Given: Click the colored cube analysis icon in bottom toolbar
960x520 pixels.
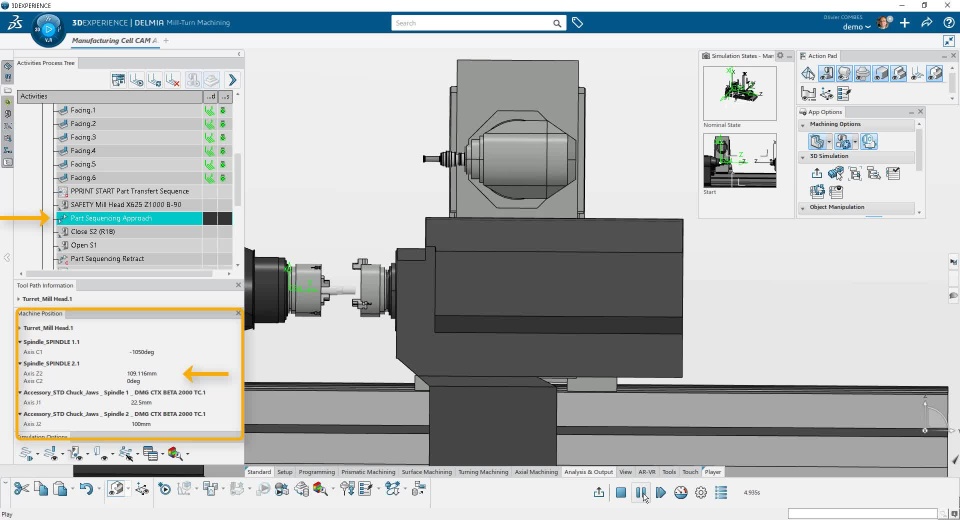Looking at the screenshot, I should (x=320, y=489).
